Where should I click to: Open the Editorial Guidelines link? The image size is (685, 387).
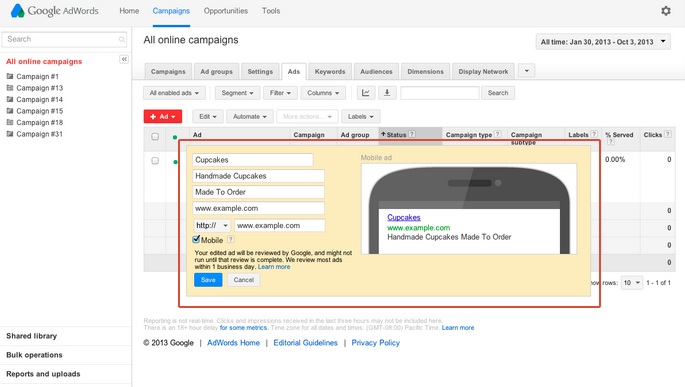click(x=305, y=343)
